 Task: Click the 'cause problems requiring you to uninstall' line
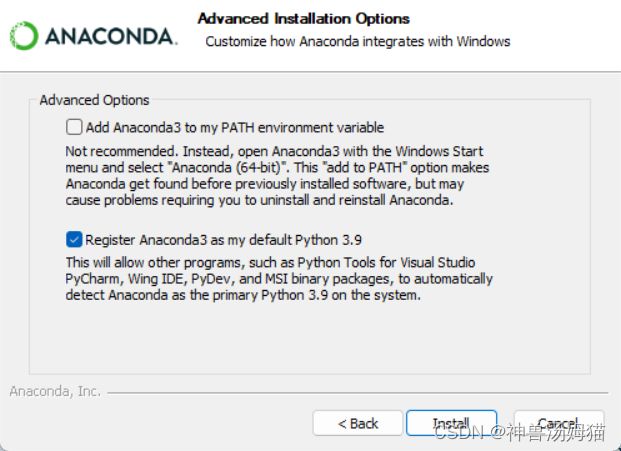pos(259,200)
